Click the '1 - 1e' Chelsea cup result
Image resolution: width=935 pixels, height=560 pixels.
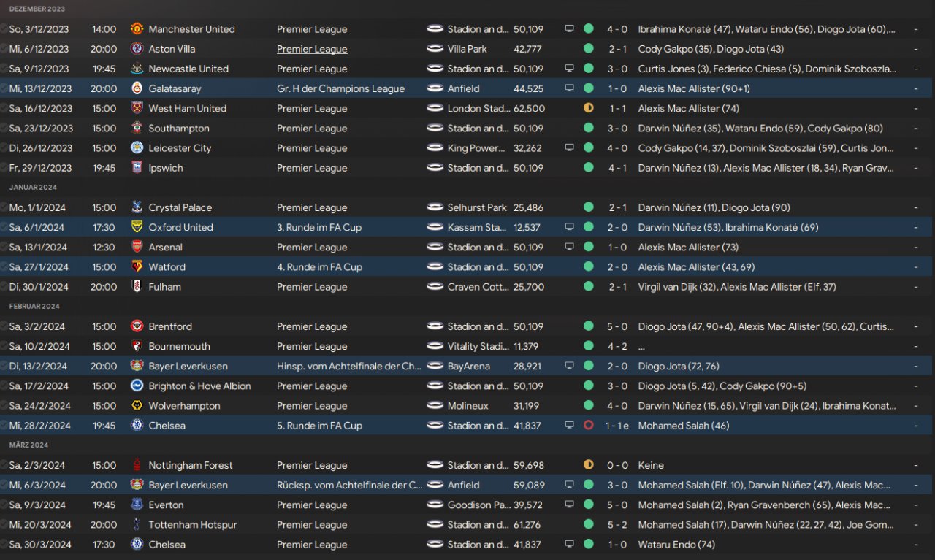point(617,425)
